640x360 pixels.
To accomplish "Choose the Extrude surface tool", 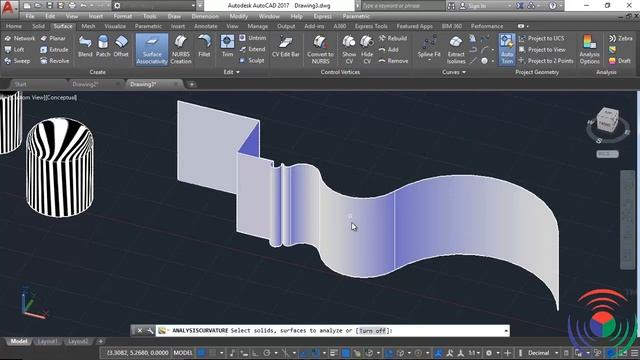I will click(54, 49).
